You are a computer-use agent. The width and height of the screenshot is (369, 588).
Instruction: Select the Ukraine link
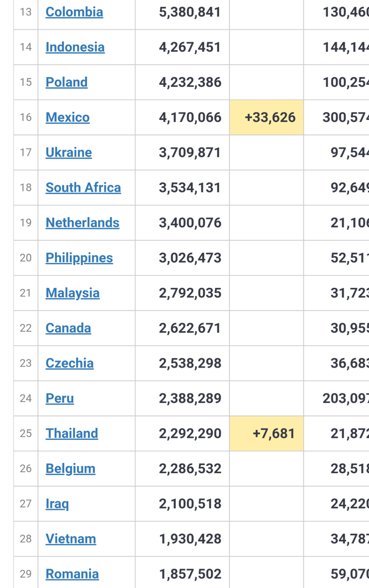pyautogui.click(x=69, y=153)
